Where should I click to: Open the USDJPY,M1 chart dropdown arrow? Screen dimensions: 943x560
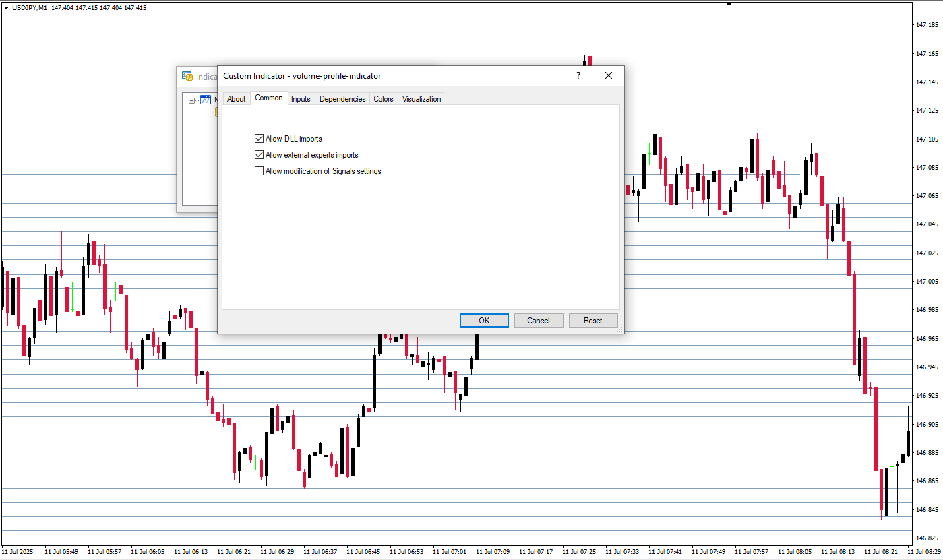coord(6,7)
